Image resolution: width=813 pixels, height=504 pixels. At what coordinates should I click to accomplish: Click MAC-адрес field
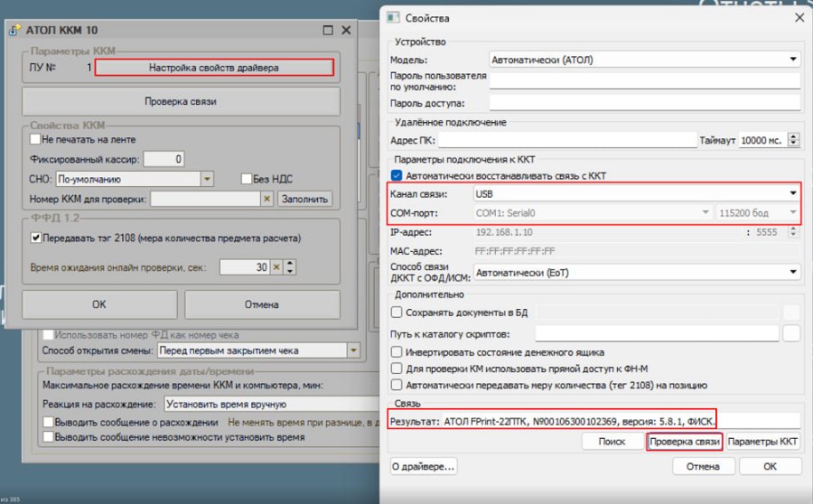637,251
